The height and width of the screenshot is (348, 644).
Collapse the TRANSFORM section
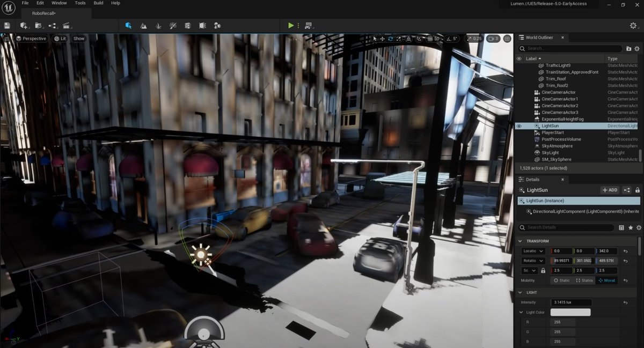coord(521,241)
